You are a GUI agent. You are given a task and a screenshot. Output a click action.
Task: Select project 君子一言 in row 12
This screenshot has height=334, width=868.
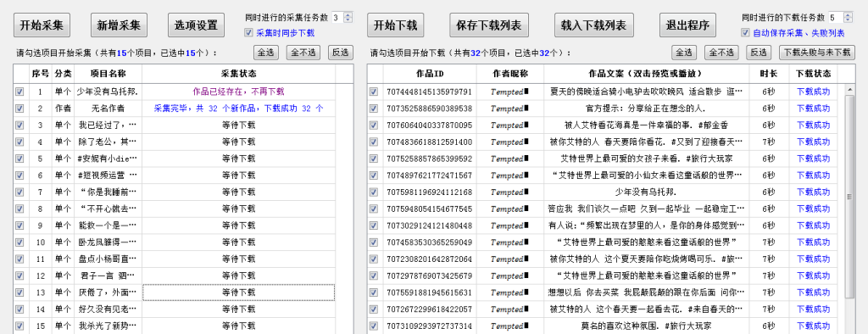pyautogui.click(x=108, y=276)
